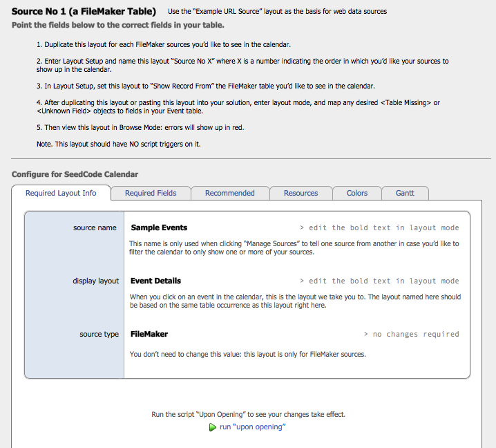Click the source type label
The width and height of the screenshot is (496, 448).
[99, 334]
